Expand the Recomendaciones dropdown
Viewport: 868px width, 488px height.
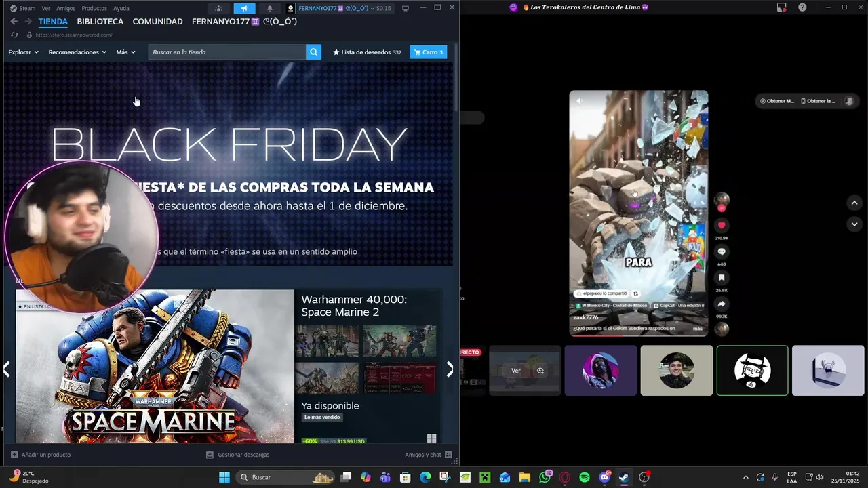77,52
